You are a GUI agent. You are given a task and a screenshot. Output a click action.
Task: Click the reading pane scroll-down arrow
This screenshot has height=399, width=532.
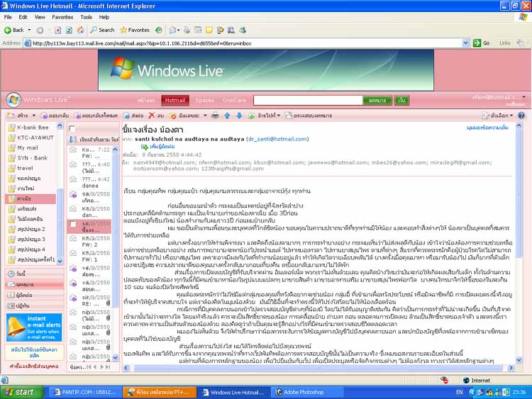point(519,360)
